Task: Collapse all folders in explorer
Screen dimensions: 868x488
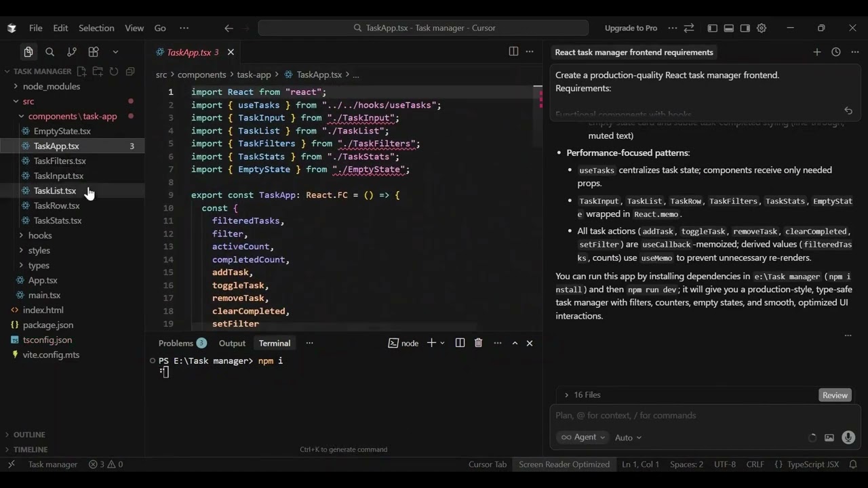Action: coord(130,71)
